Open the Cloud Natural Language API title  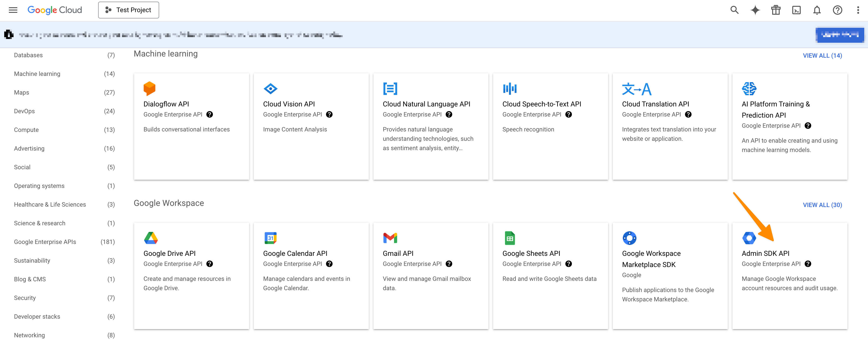pyautogui.click(x=426, y=104)
